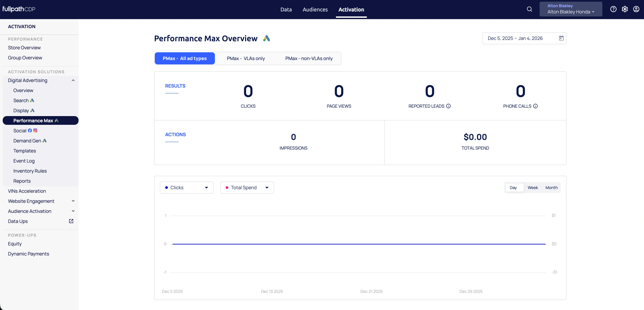Go to the Data tab
Screen dimensions: 644x310
pyautogui.click(x=286, y=9)
